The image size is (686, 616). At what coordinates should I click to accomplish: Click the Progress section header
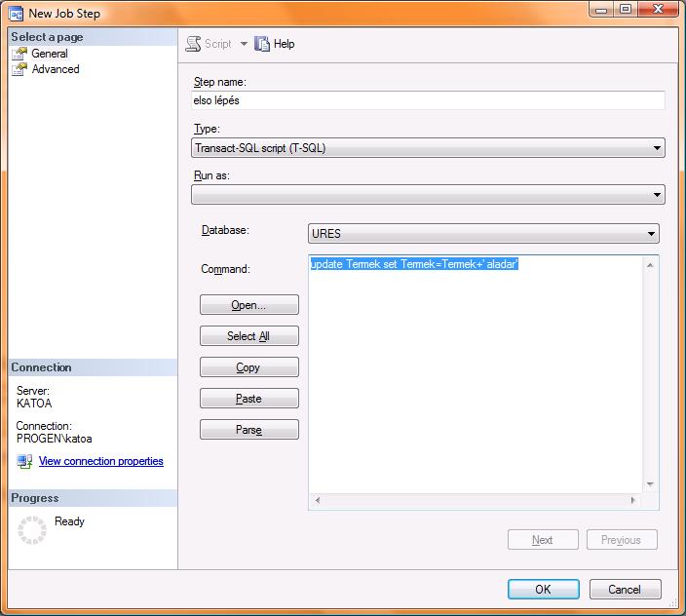pyautogui.click(x=93, y=498)
